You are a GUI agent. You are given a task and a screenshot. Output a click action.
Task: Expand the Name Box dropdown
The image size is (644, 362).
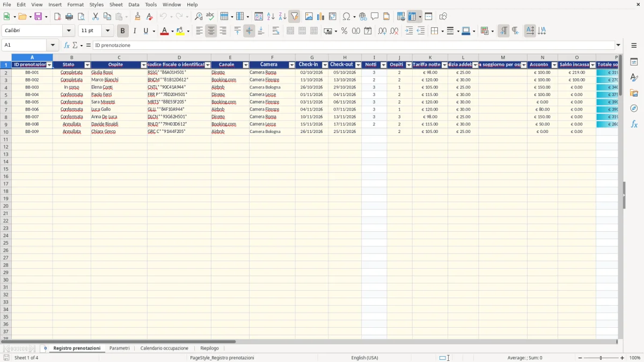[x=53, y=45]
